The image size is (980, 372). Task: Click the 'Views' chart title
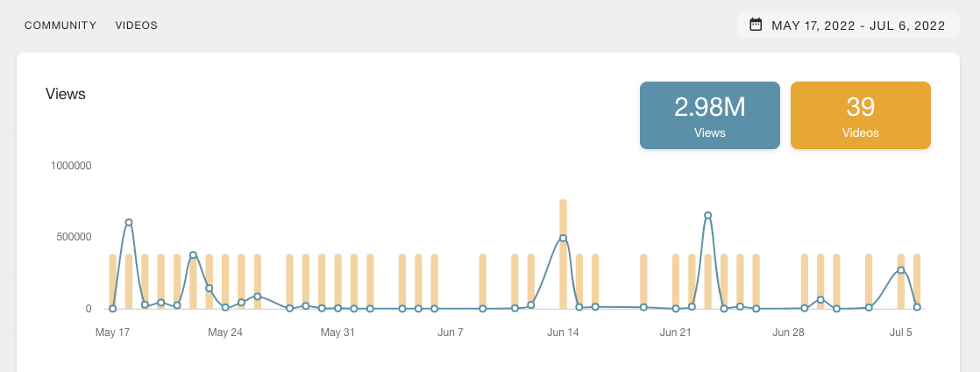click(66, 95)
